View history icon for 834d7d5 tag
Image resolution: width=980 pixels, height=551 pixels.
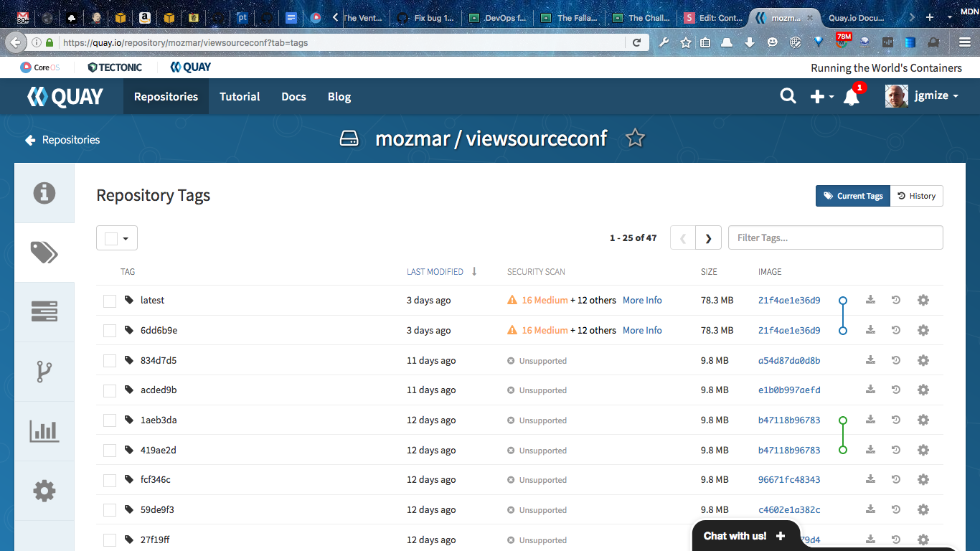[896, 360]
